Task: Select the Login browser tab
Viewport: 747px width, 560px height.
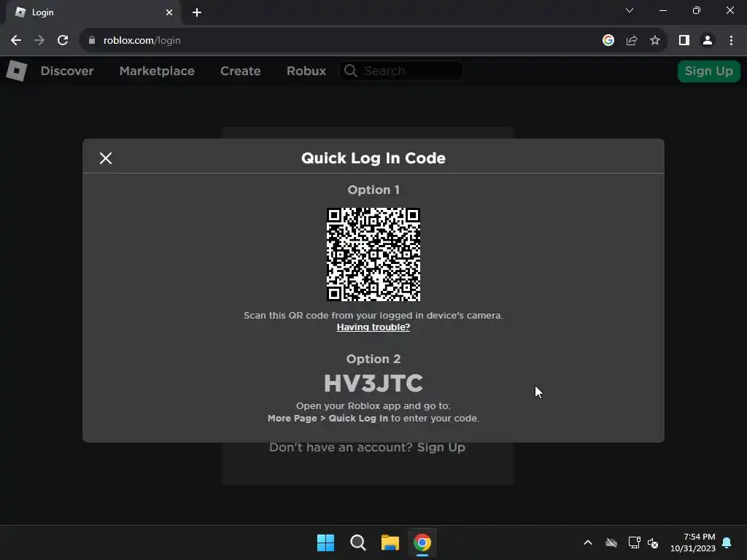Action: (93, 12)
